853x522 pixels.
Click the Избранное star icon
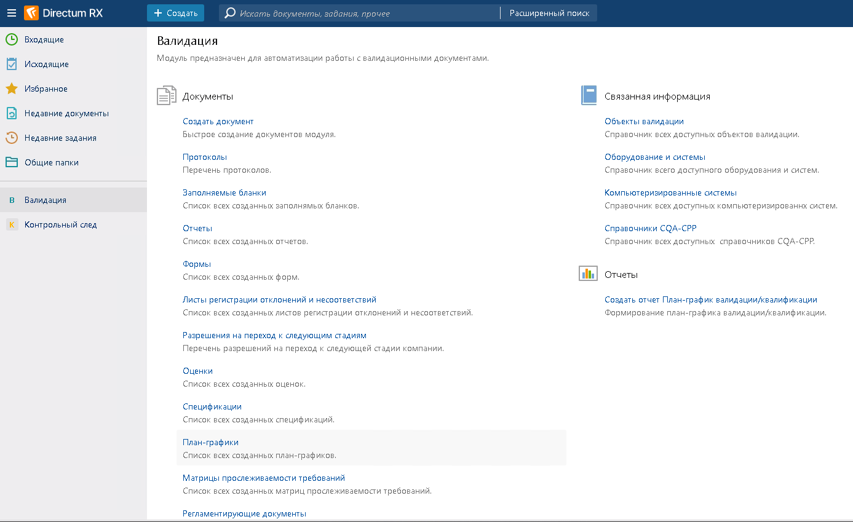11,88
